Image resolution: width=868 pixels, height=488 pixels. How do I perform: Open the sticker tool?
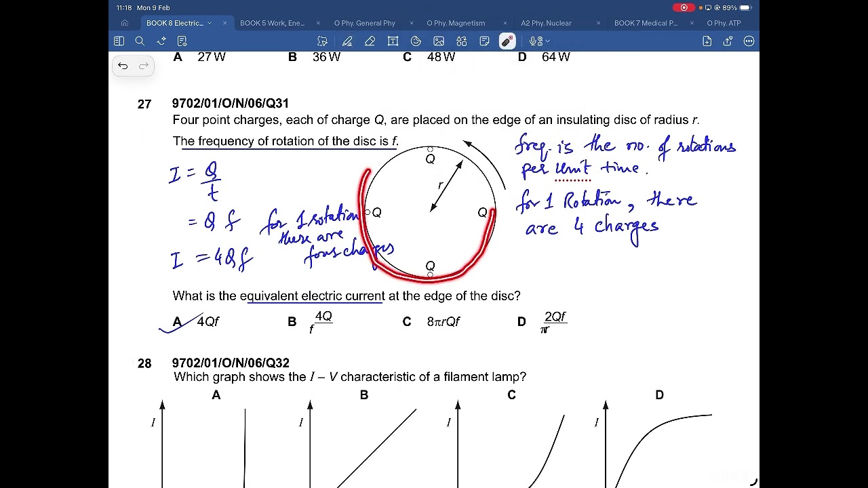[x=416, y=41]
